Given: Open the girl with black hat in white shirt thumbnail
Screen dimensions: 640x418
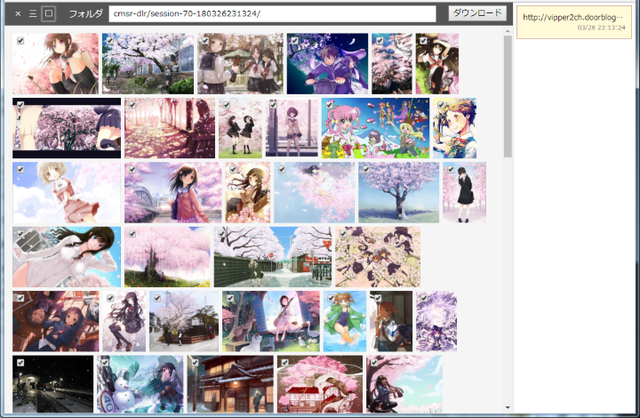Looking at the screenshot, I should click(67, 257).
